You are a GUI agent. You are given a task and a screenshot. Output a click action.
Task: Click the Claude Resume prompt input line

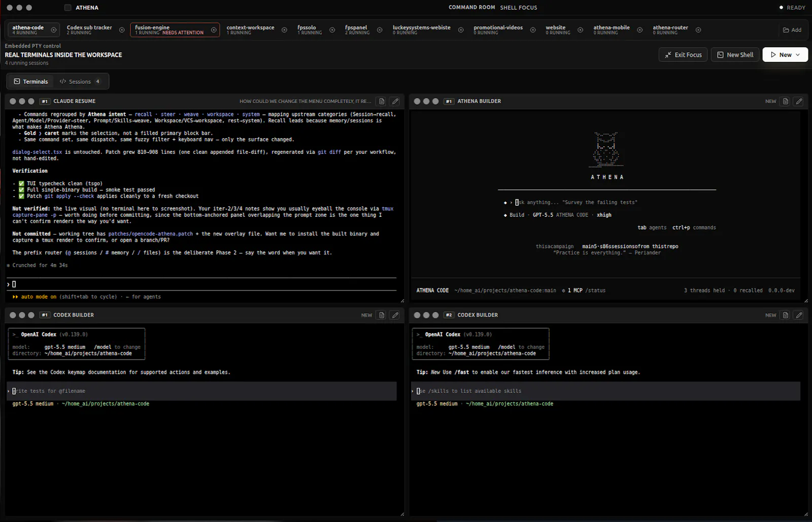[x=202, y=284]
